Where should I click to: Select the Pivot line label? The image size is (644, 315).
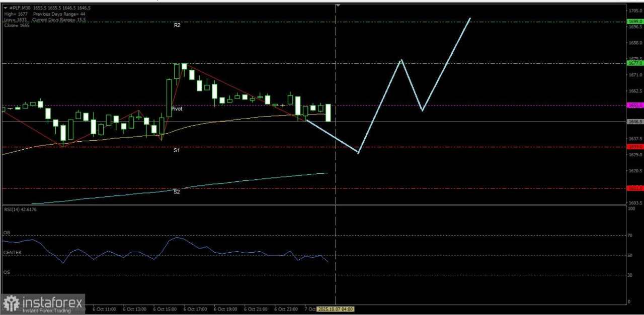177,109
